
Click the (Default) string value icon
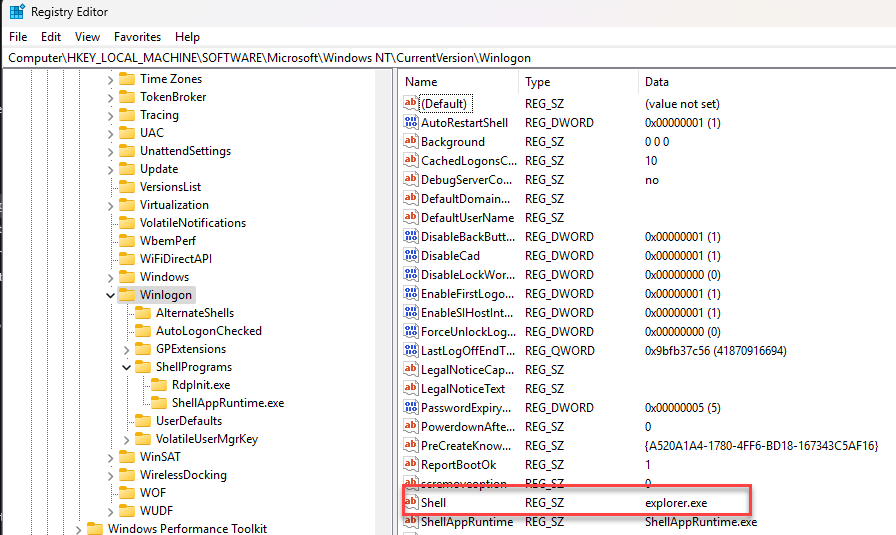[410, 103]
